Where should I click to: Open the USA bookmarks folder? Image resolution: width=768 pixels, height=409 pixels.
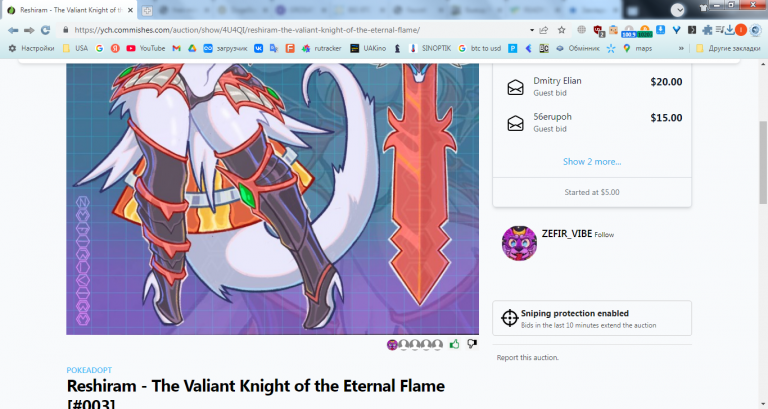coord(75,48)
